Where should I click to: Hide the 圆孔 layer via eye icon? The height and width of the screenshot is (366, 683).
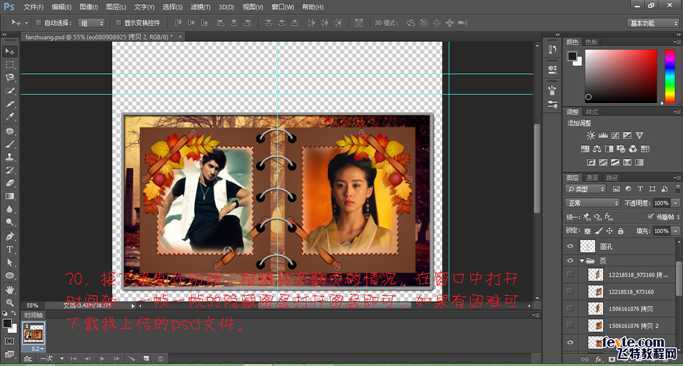[570, 246]
